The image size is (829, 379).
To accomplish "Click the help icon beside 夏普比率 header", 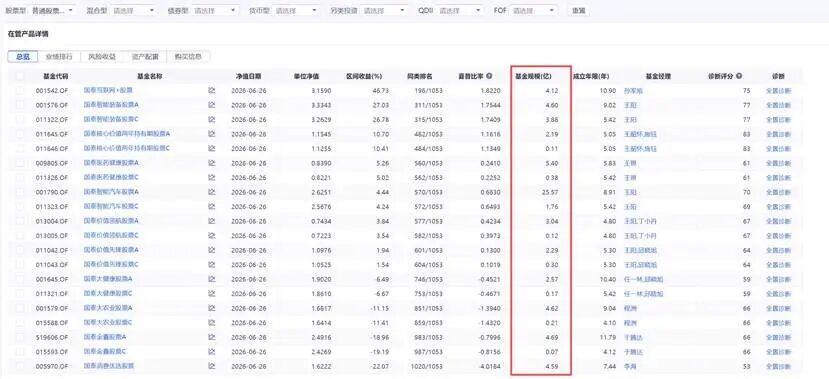I will pyautogui.click(x=490, y=76).
